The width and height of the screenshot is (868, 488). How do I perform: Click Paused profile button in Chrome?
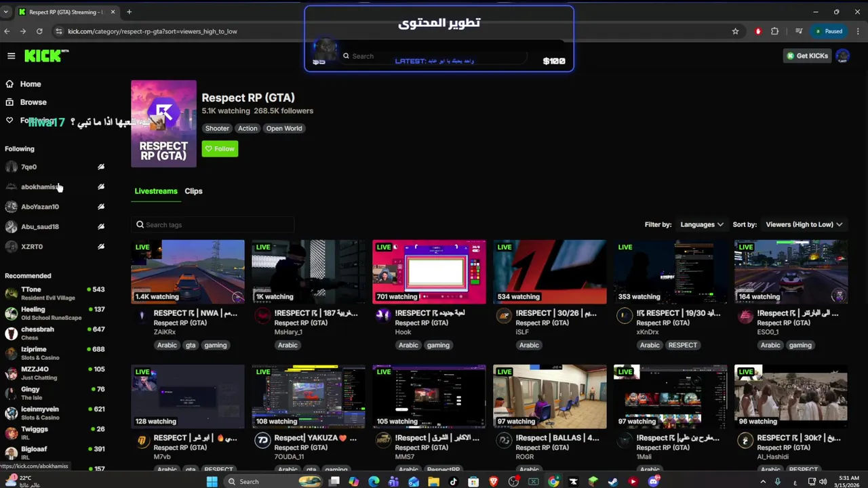[x=829, y=31]
